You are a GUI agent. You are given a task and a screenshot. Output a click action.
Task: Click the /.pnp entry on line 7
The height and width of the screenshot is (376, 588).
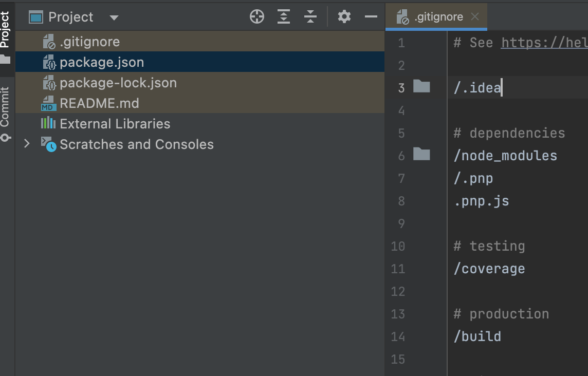tap(473, 178)
